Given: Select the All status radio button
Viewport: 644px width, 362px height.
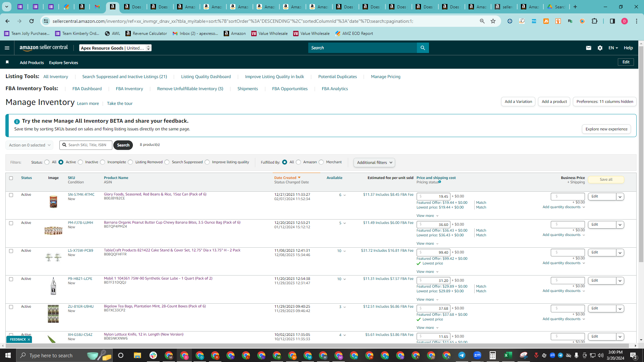Looking at the screenshot, I should [x=47, y=162].
